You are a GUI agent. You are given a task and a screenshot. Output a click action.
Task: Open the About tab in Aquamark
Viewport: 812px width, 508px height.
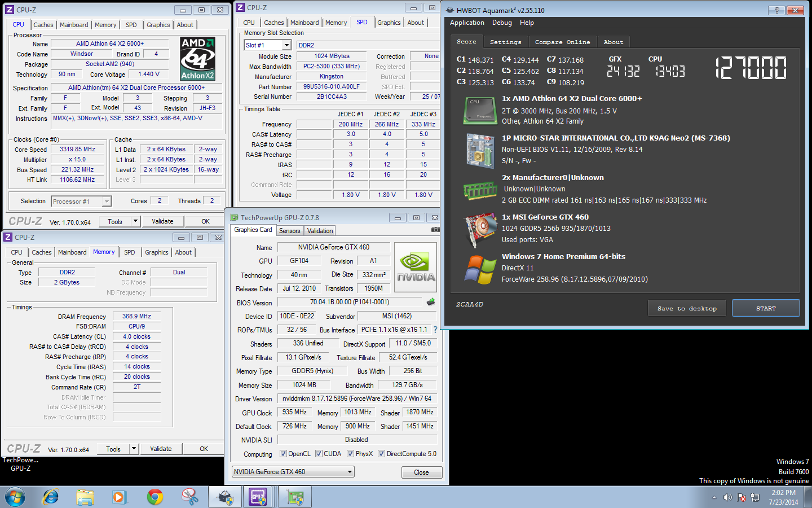tap(614, 42)
